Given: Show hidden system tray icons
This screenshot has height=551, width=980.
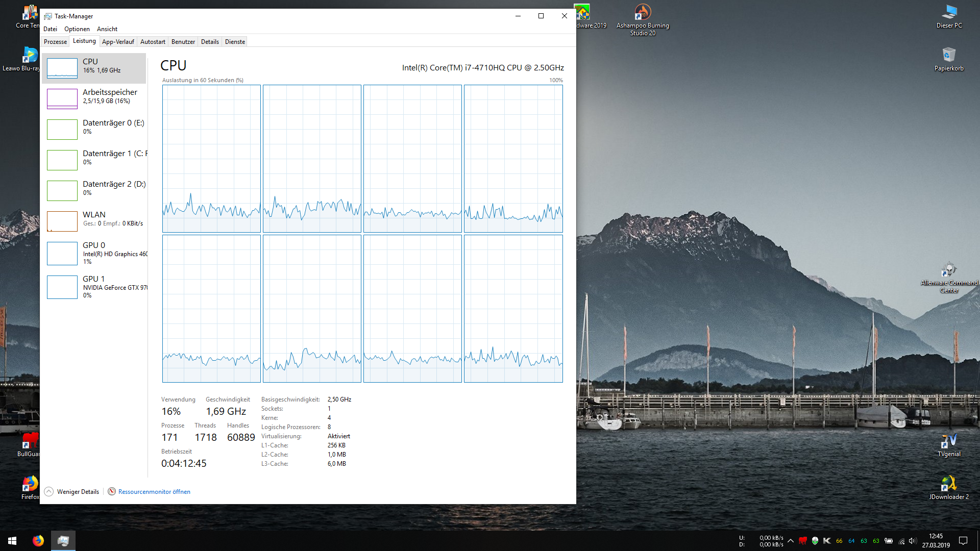Looking at the screenshot, I should 791,541.
